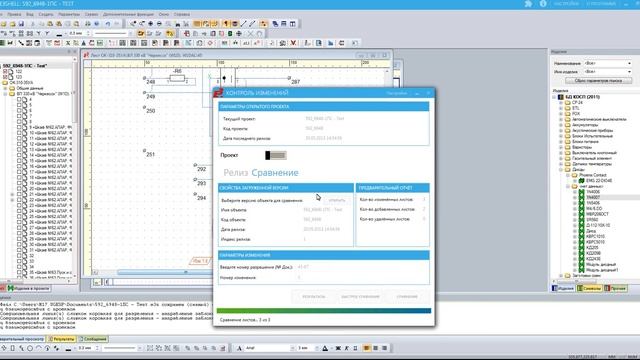Click the open folder icon in the top toolbar

tap(13, 24)
